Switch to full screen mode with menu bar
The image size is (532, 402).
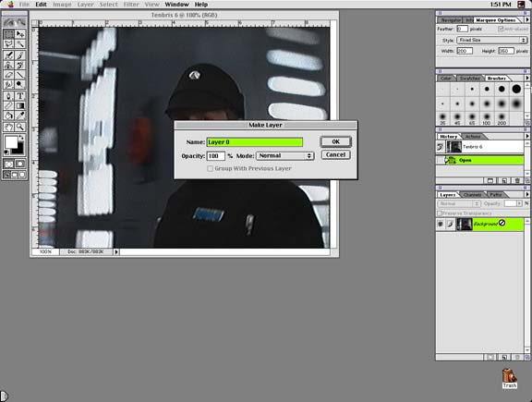[x=15, y=175]
